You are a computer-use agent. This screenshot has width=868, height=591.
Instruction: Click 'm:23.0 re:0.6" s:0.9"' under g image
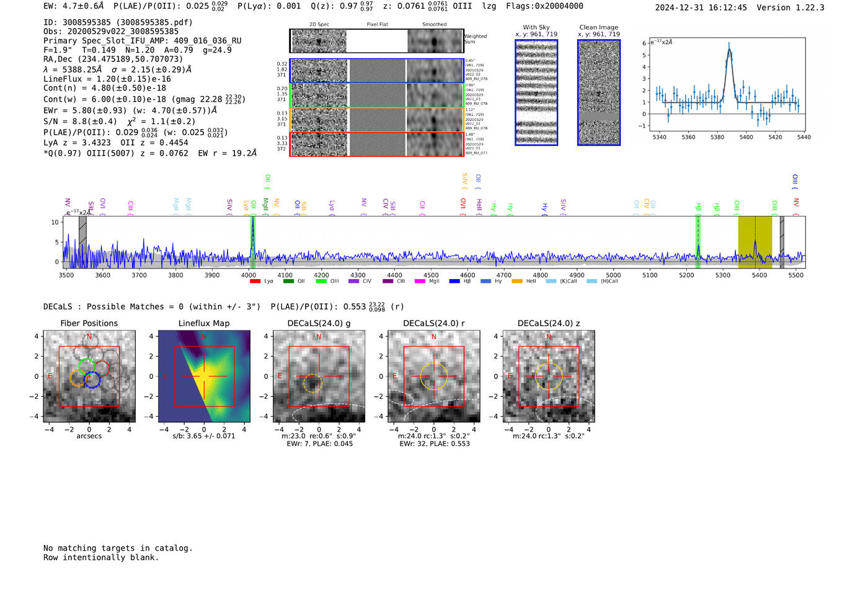[x=319, y=437]
